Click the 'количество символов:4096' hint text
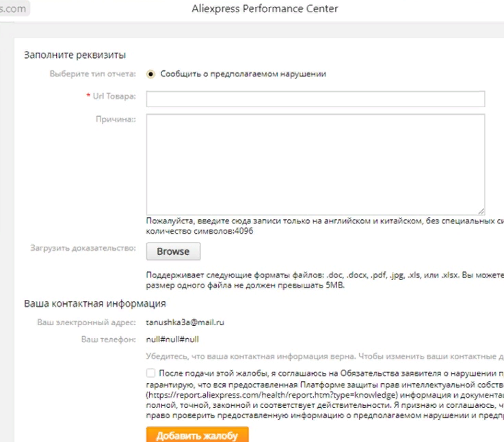 [200, 231]
